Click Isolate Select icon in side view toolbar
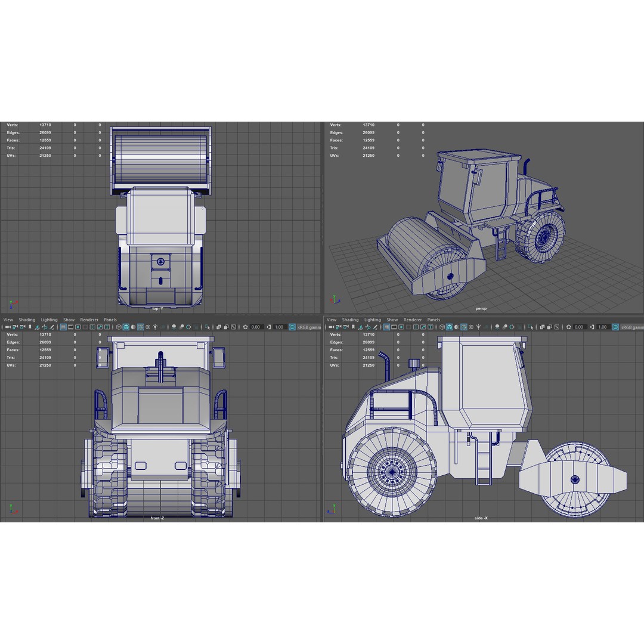The image size is (644, 644). 531,327
